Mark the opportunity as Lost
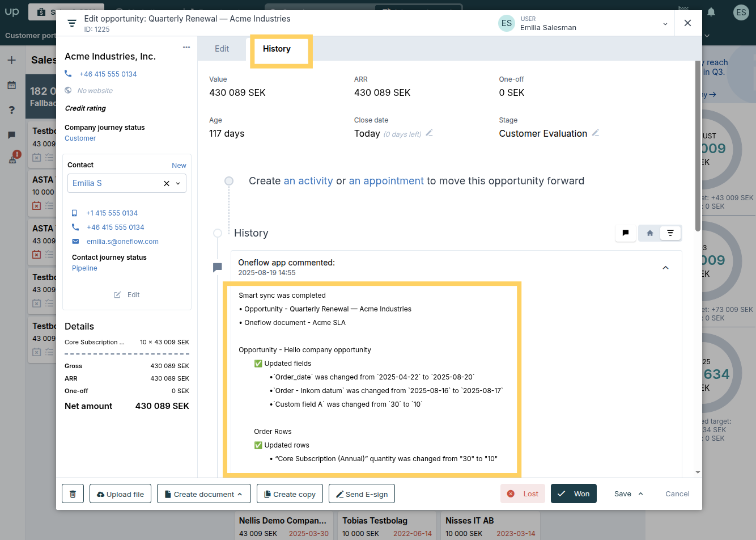 pos(523,493)
